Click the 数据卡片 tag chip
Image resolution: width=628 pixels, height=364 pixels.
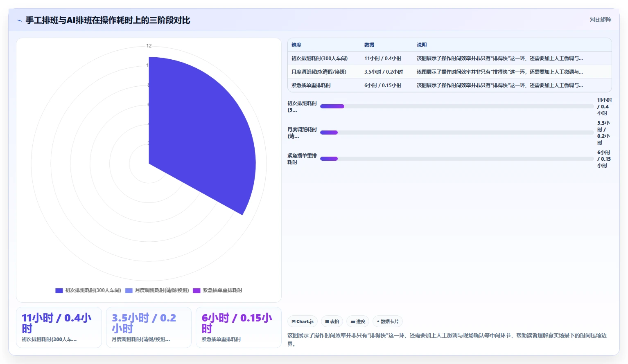pos(388,321)
